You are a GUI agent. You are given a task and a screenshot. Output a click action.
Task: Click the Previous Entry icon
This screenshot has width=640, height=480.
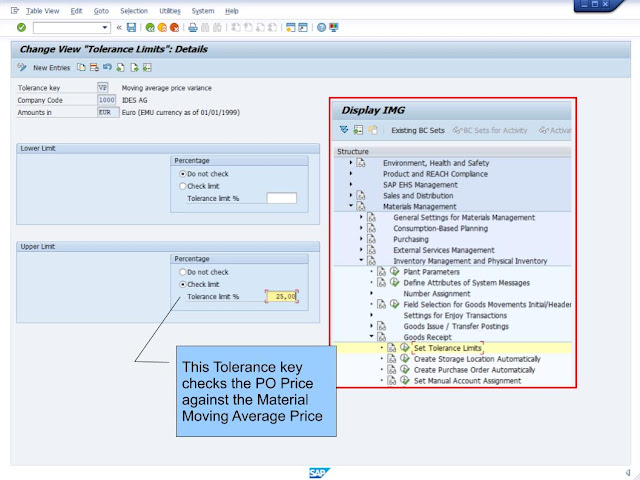pyautogui.click(x=120, y=67)
